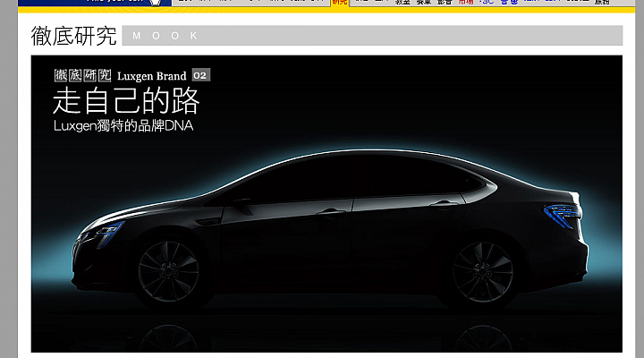Click the 02 issue number badge
The width and height of the screenshot is (644, 358).
(x=201, y=75)
